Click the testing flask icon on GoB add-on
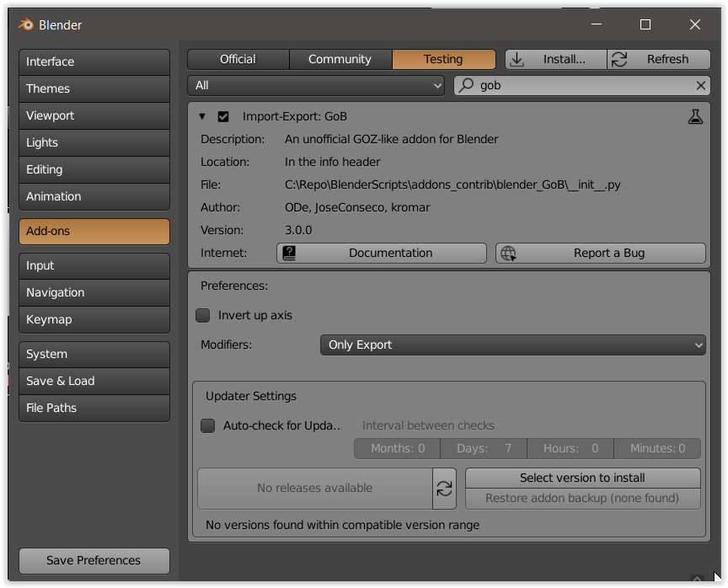Screen dimensions: 728x588 click(695, 117)
